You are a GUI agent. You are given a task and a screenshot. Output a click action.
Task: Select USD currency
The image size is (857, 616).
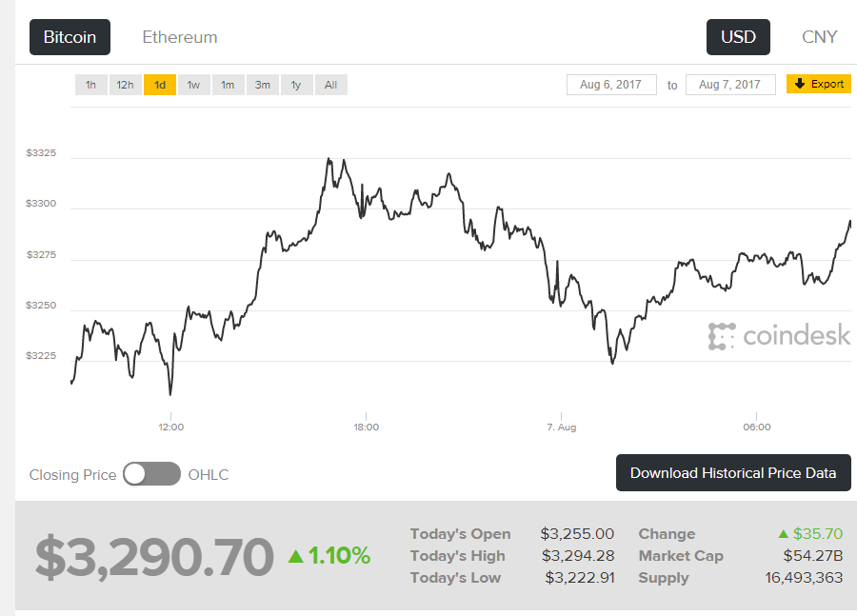738,37
